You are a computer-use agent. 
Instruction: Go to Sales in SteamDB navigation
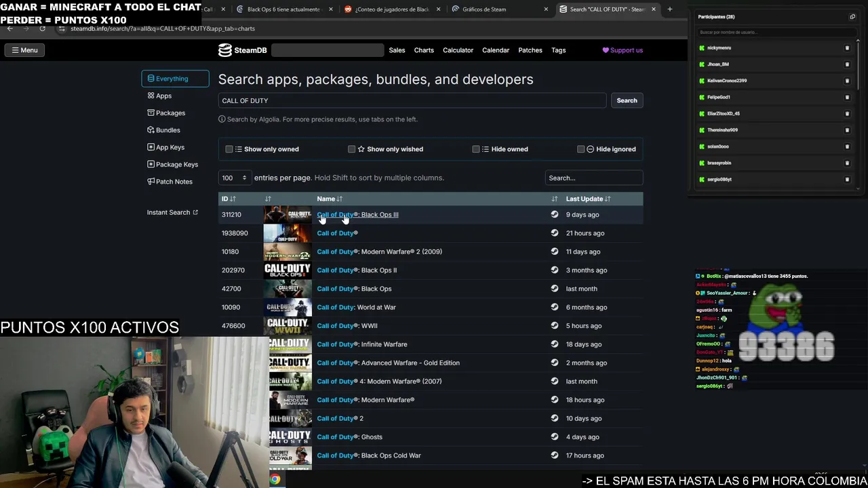click(397, 50)
